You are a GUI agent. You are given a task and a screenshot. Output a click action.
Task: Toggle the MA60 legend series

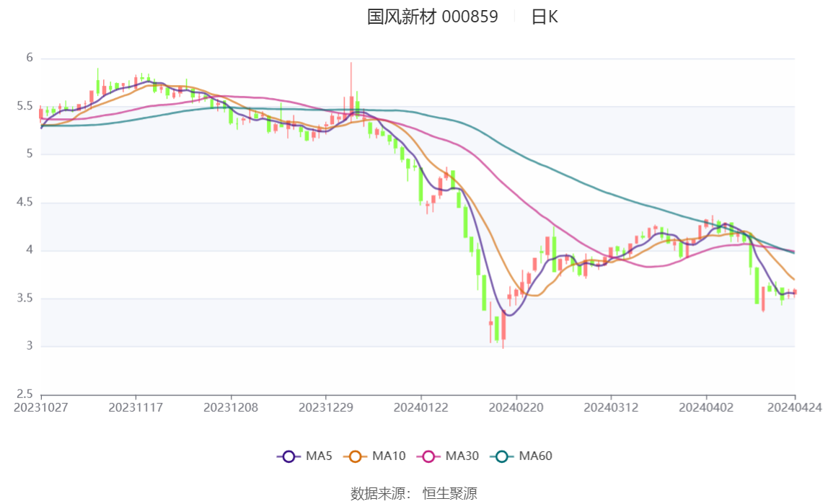click(521, 456)
